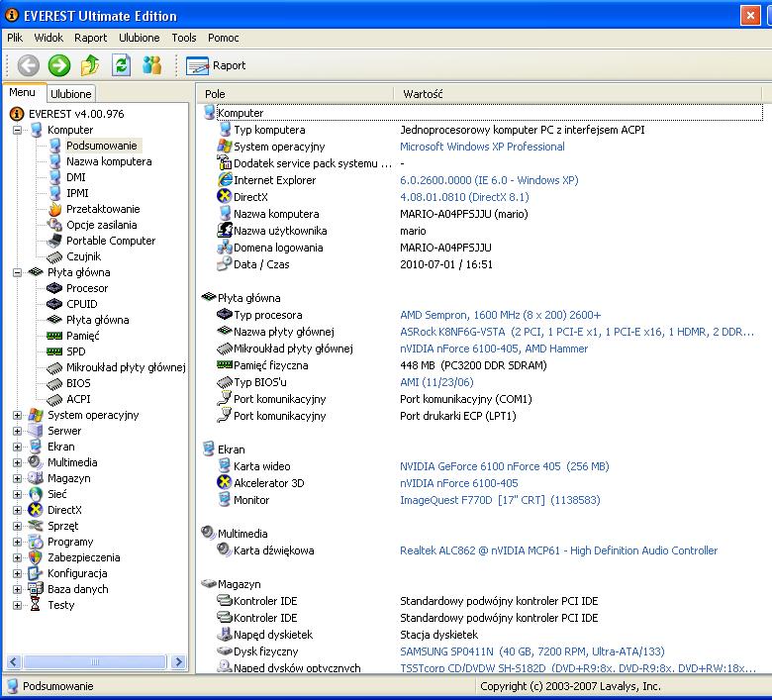Click the left tree horizontal scrollbar thumb
Viewport: 772px width, 700px height.
(x=95, y=661)
